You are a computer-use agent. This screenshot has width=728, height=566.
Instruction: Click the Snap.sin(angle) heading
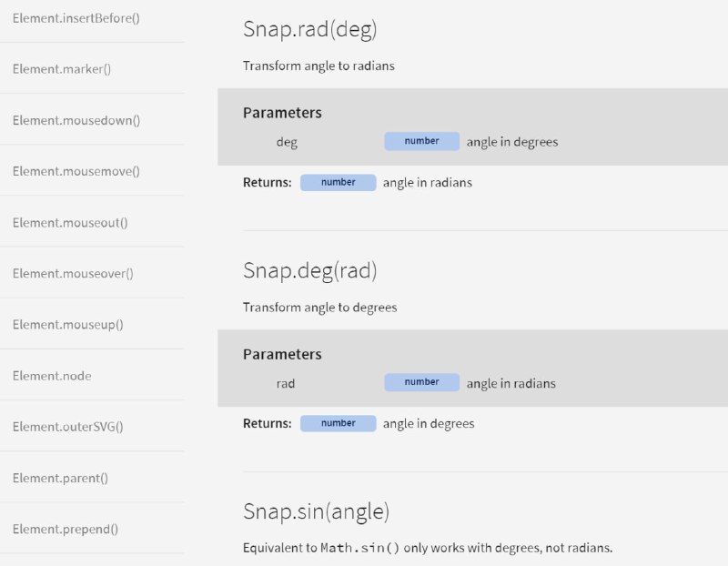(x=316, y=511)
